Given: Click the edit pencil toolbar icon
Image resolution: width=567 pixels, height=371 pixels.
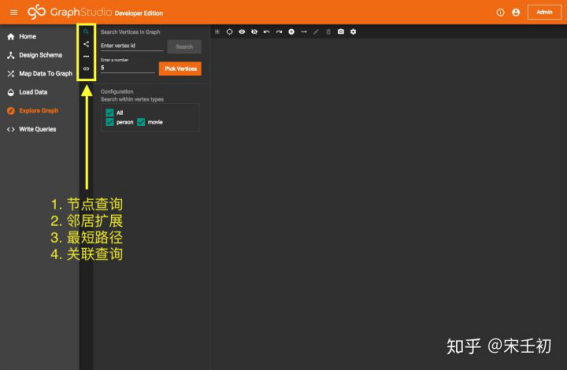Looking at the screenshot, I should click(316, 32).
